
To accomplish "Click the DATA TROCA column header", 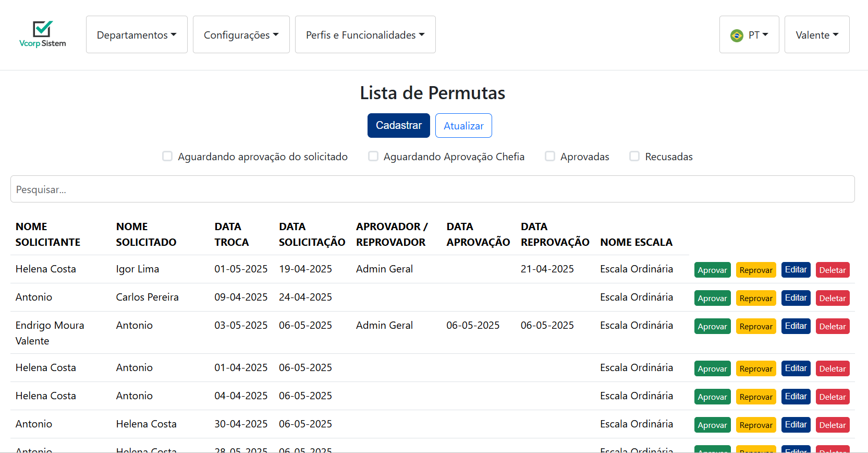I will tap(231, 234).
